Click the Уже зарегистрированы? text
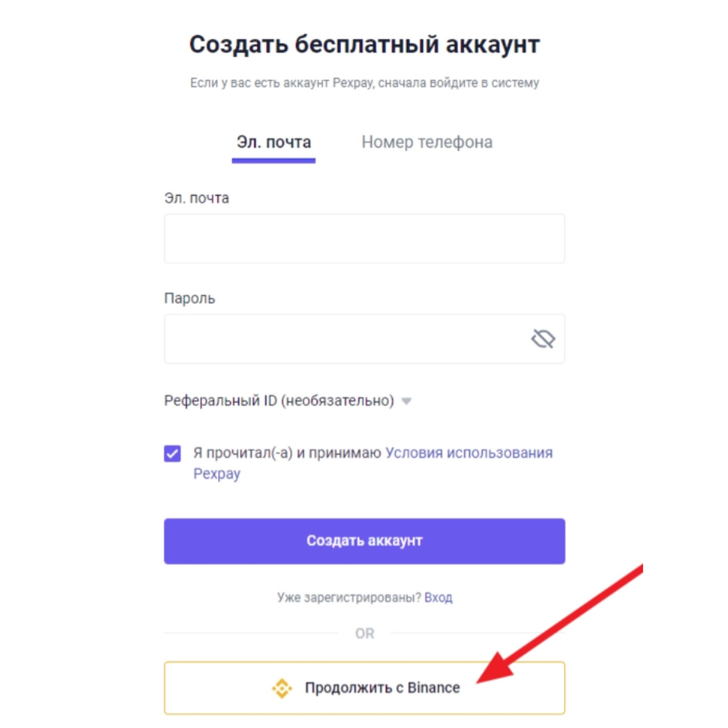 (349, 597)
